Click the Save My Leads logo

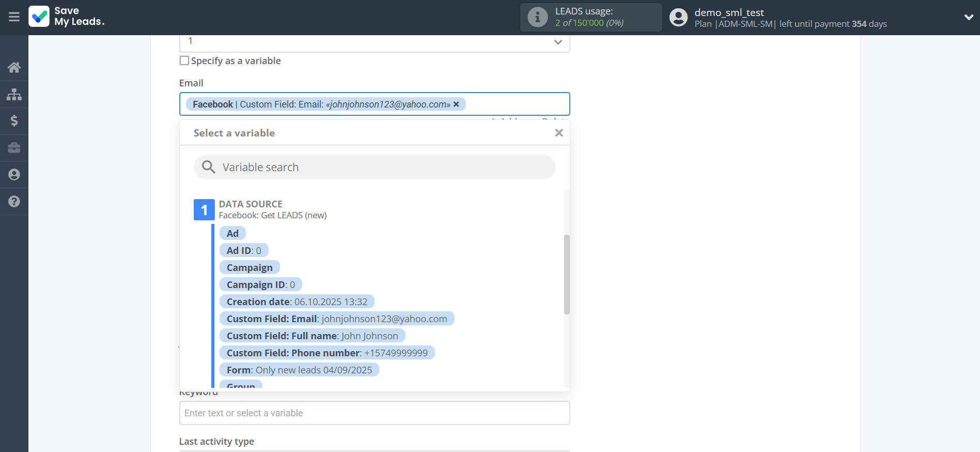(67, 17)
